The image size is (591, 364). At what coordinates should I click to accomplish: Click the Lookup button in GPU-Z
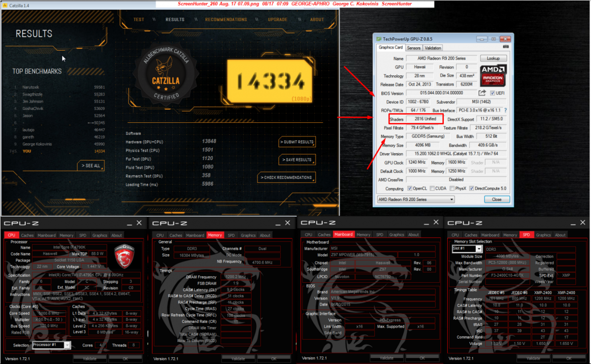(x=493, y=58)
